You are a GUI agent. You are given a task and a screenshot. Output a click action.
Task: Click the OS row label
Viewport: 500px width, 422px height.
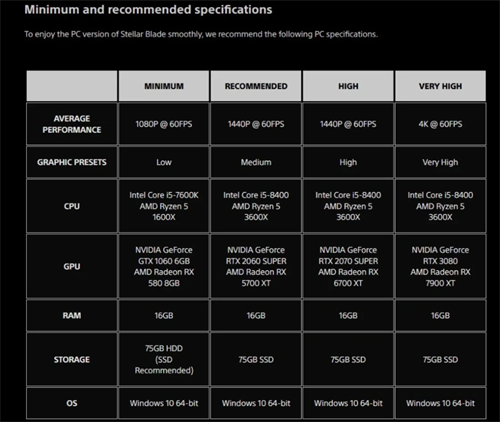coord(72,403)
